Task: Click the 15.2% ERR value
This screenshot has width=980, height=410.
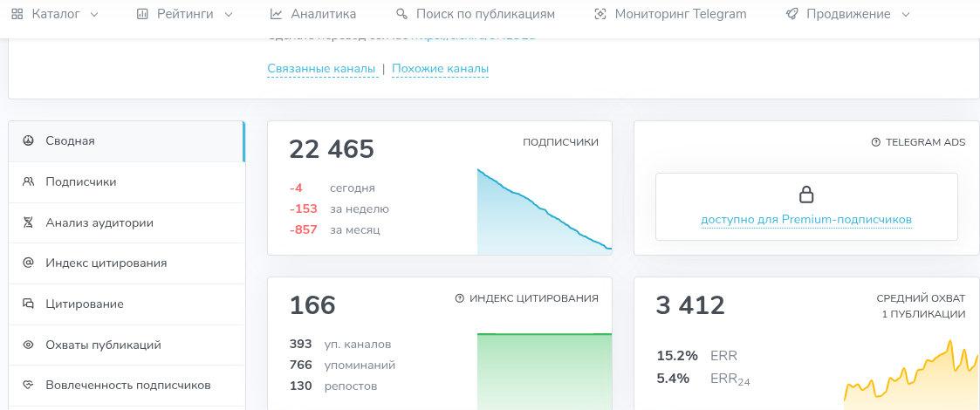Action: [677, 356]
